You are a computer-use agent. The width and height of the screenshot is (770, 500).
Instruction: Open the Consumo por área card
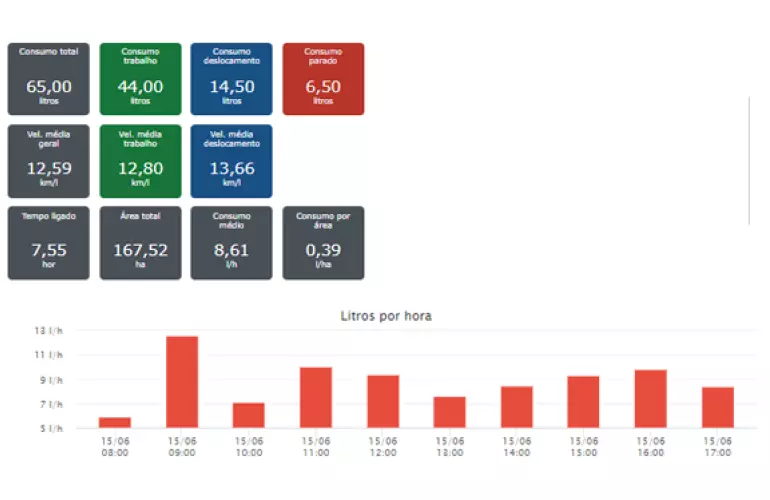pos(323,243)
